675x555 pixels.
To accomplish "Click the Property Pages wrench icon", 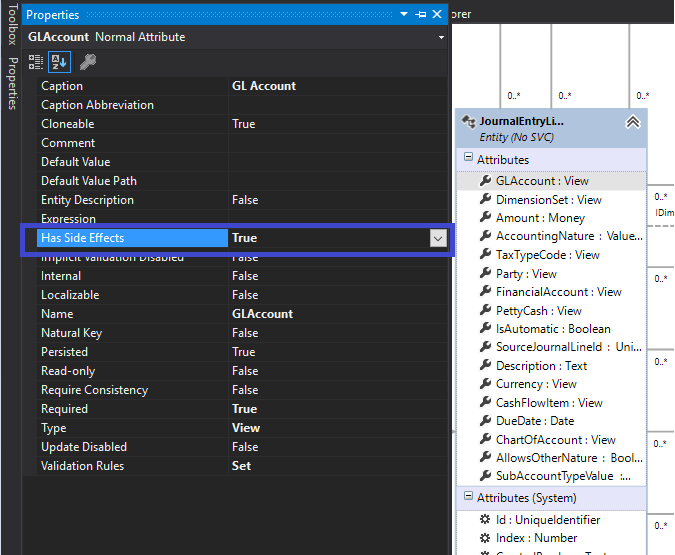I will [x=88, y=62].
